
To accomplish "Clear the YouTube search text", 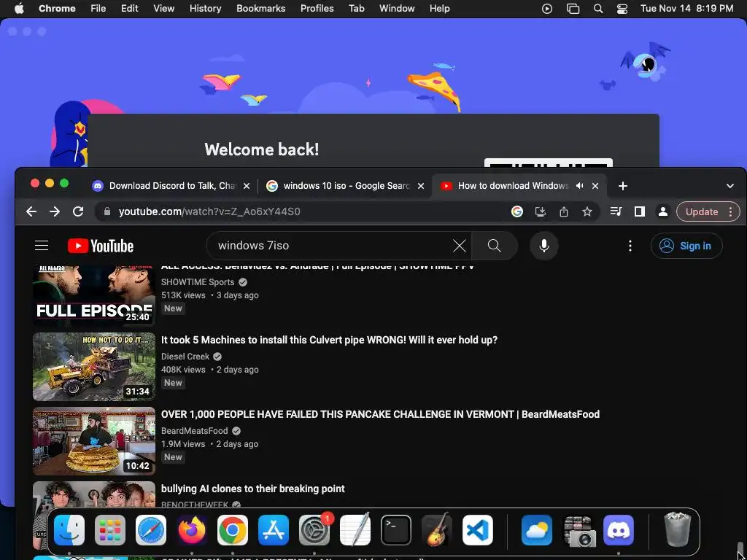I will tap(460, 246).
